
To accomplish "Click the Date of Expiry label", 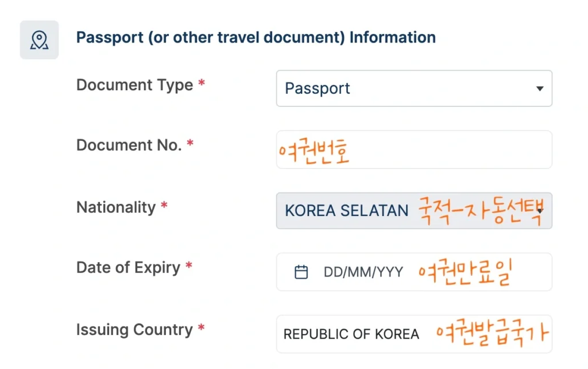I will (128, 268).
